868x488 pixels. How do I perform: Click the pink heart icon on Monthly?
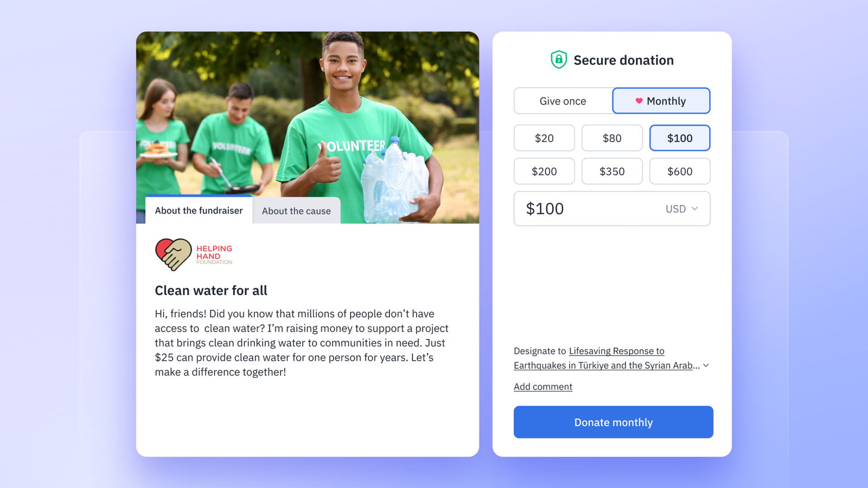(639, 101)
